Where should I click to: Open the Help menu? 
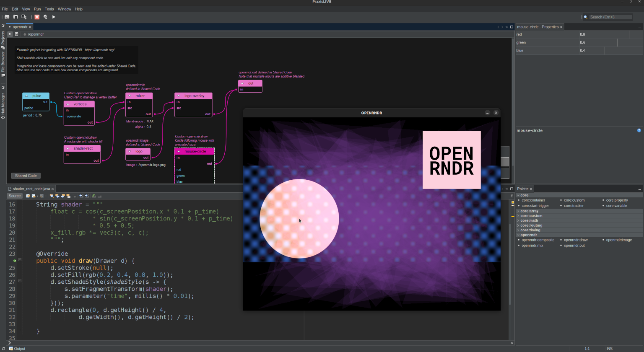click(79, 9)
